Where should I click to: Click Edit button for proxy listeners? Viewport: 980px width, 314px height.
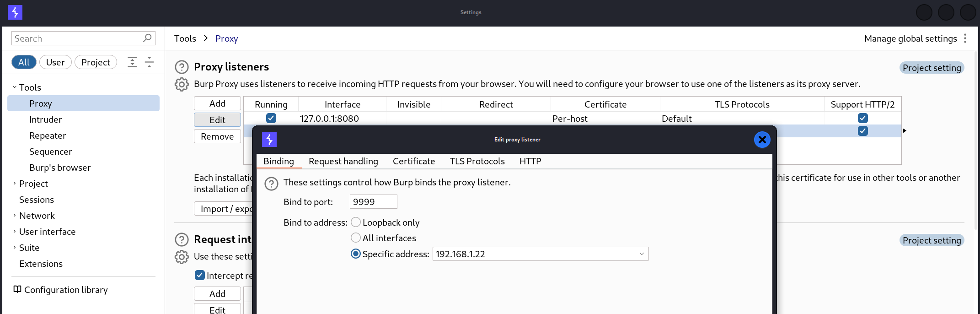[217, 120]
